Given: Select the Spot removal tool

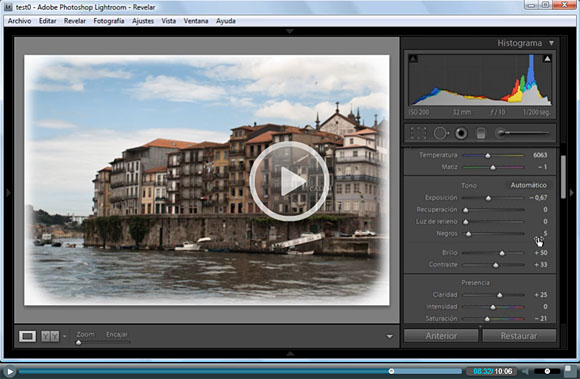Looking at the screenshot, I should (441, 133).
